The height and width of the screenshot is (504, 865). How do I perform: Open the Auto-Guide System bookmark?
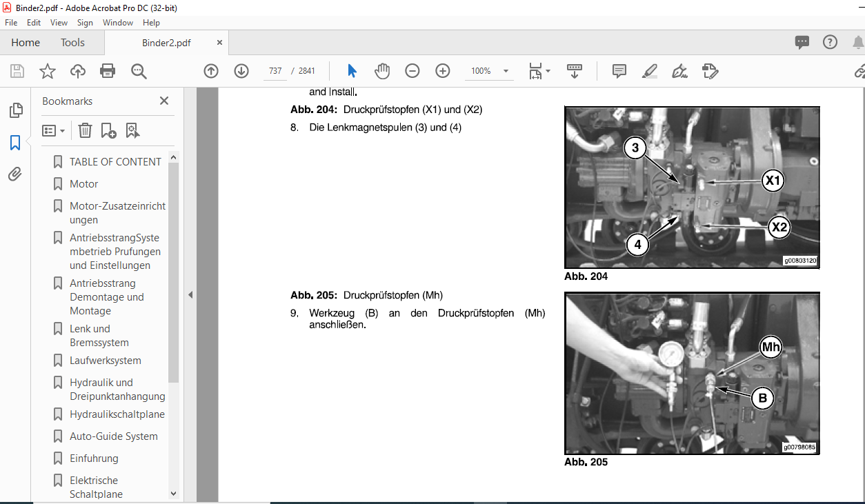[114, 436]
